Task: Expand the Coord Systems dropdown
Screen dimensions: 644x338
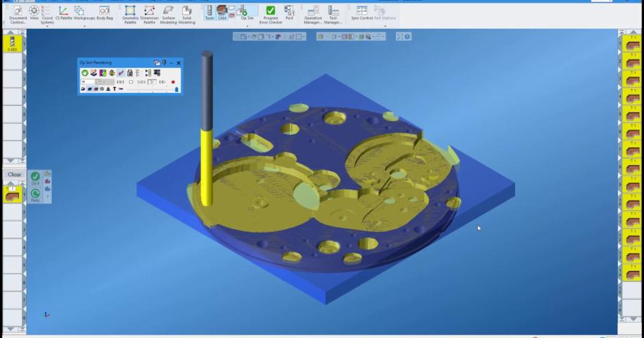Action: (47, 27)
